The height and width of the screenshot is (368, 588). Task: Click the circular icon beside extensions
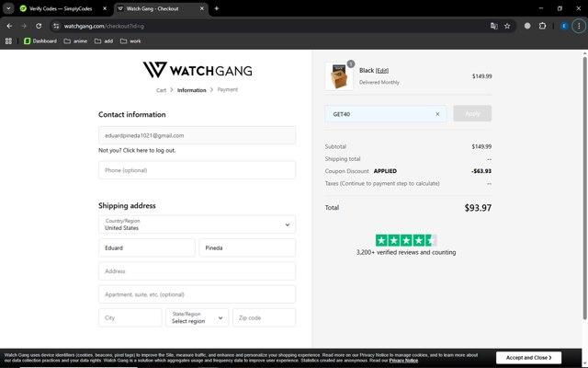pyautogui.click(x=527, y=26)
